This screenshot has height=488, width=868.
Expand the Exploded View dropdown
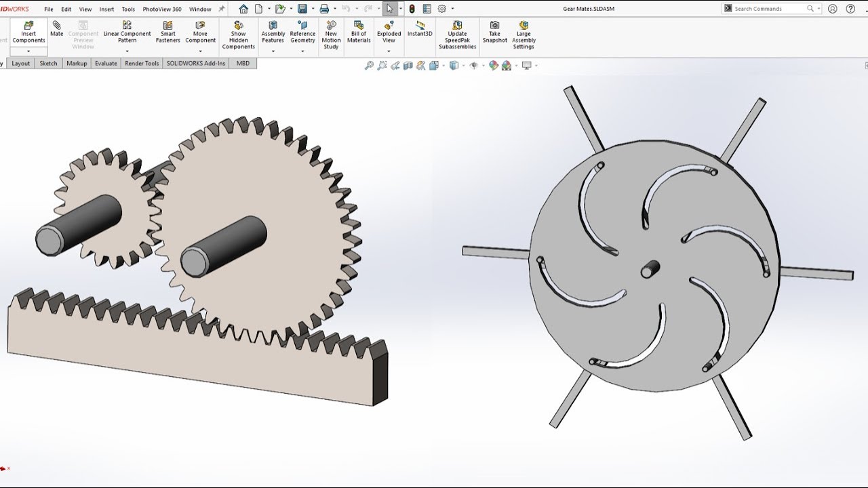[389, 51]
